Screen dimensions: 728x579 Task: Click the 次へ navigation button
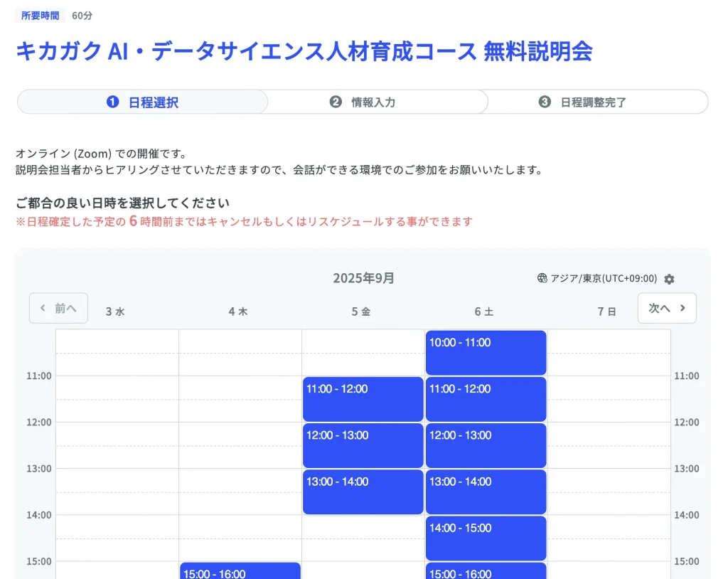click(667, 307)
